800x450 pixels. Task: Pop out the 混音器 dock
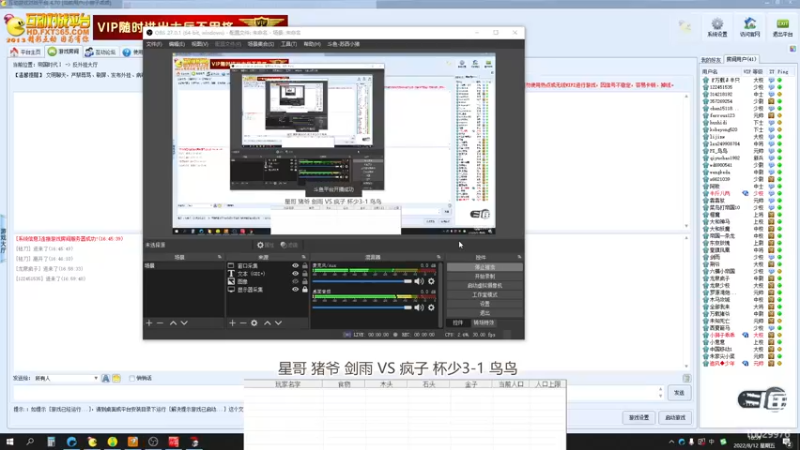point(438,257)
